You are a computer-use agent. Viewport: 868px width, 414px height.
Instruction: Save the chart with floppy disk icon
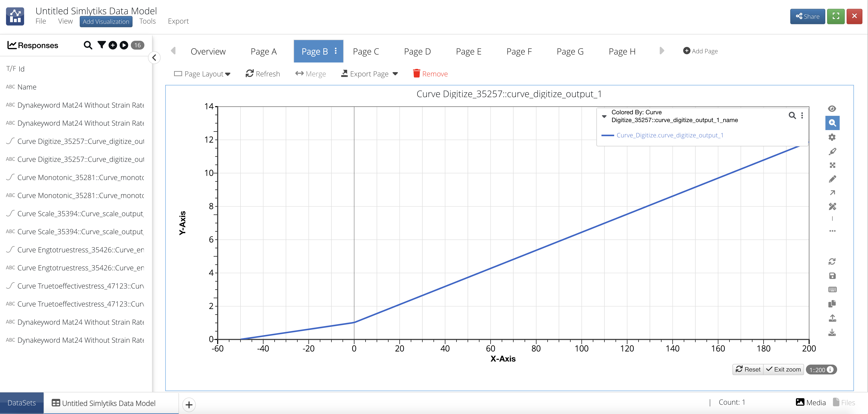[832, 276]
